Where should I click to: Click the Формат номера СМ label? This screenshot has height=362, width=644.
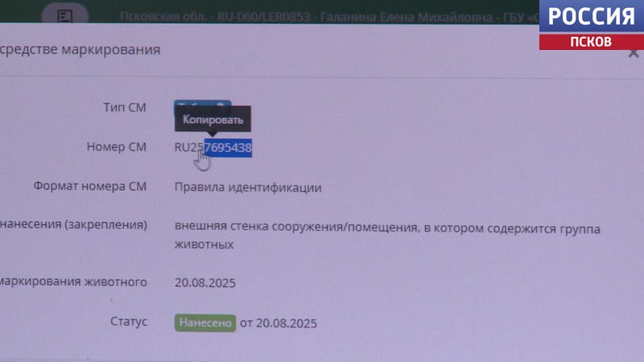(89, 186)
